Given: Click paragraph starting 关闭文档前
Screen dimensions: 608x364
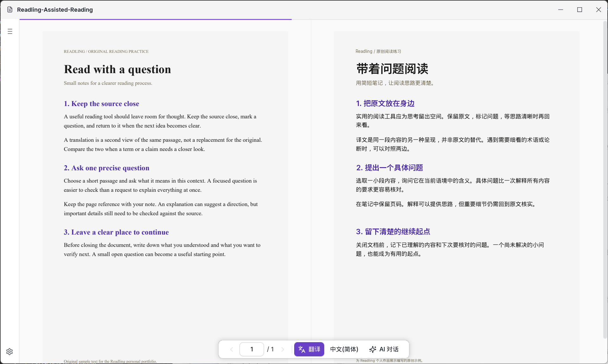Looking at the screenshot, I should (x=450, y=249).
